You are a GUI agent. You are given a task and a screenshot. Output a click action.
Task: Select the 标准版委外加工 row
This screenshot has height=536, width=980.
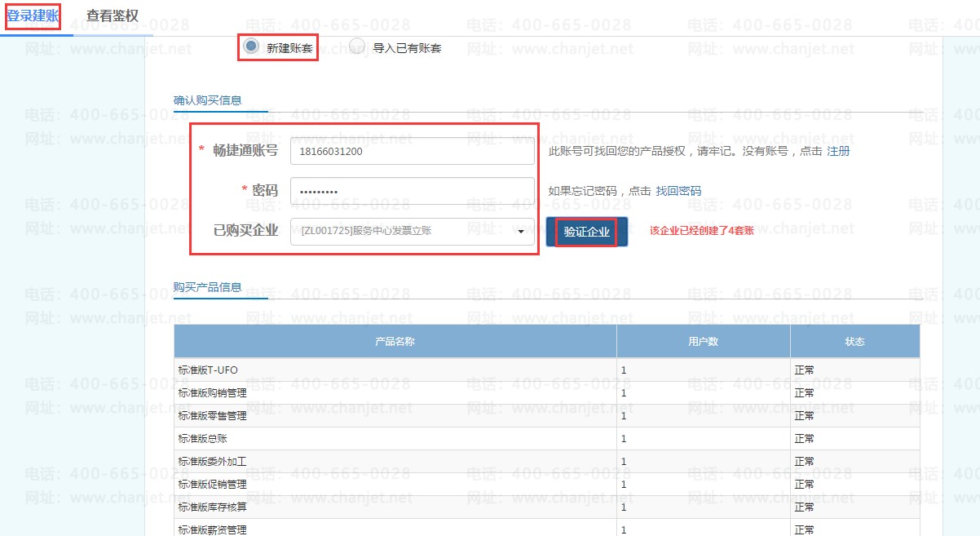click(x=547, y=461)
